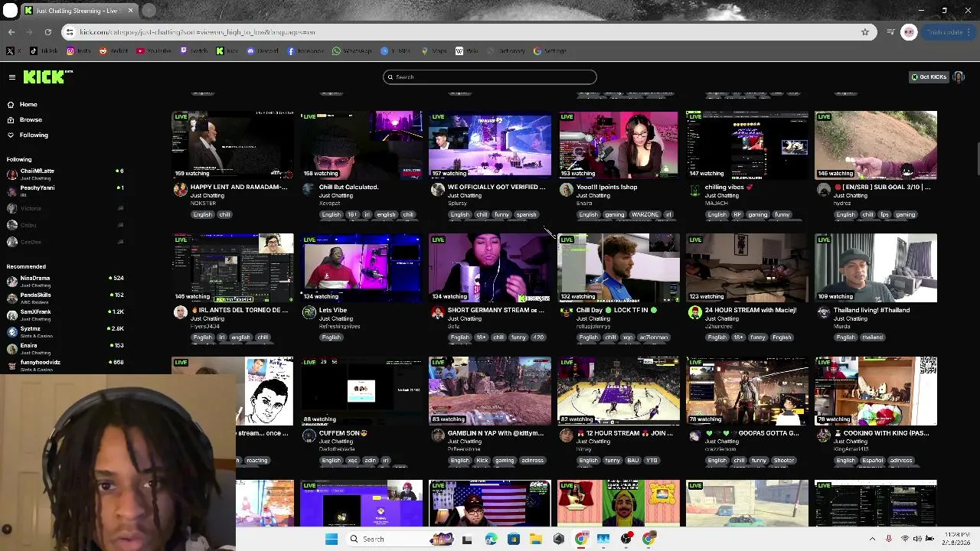Open Thailand living stream thumbnail
The image size is (980, 551).
pyautogui.click(x=876, y=268)
